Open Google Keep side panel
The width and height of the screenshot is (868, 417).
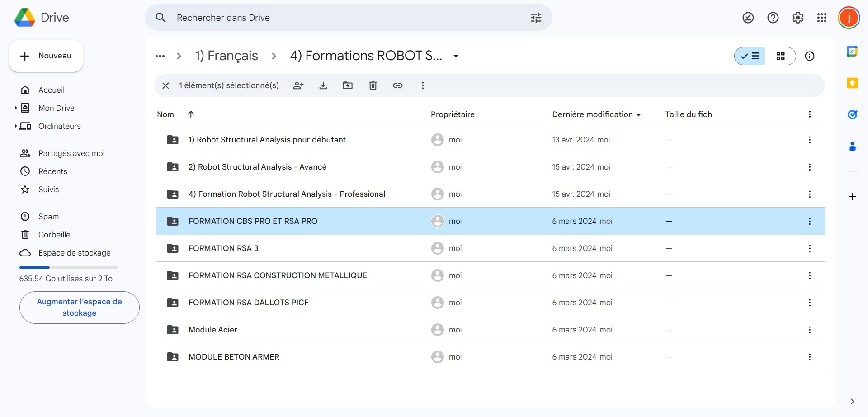[852, 83]
